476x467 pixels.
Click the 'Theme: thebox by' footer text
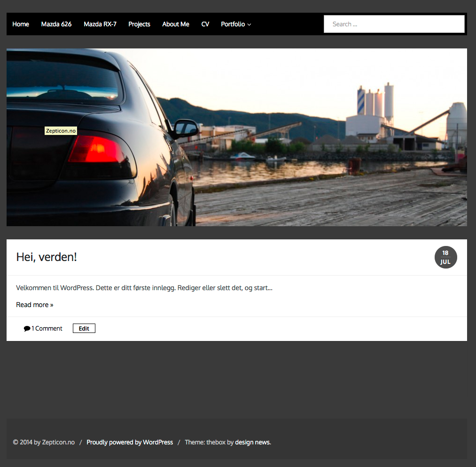point(209,442)
